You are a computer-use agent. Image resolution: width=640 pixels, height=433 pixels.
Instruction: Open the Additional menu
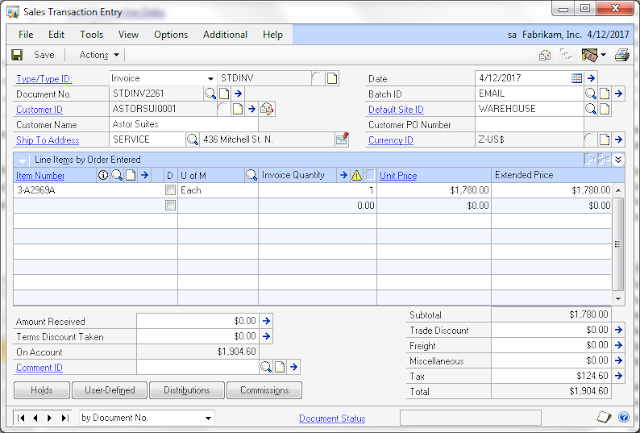[225, 34]
